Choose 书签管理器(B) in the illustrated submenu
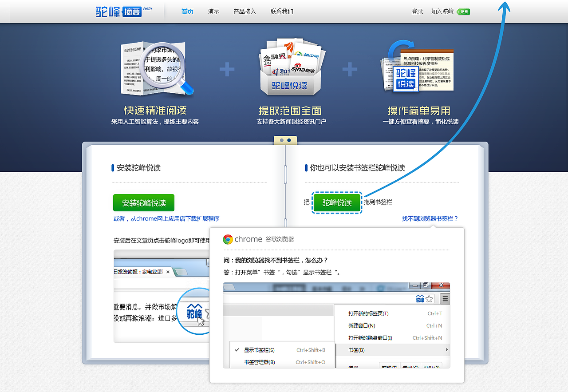This screenshot has height=392, width=568. coord(282,362)
